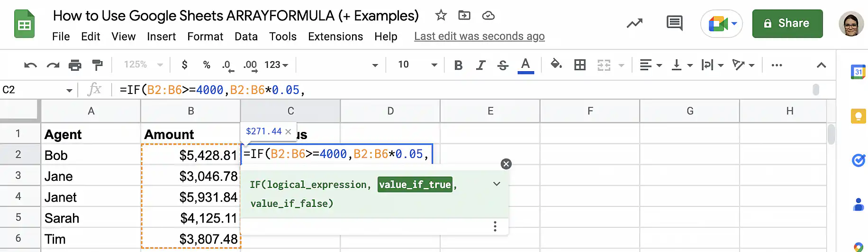This screenshot has height=252, width=868.
Task: Select the cell with $4,125.11
Action: point(190,218)
